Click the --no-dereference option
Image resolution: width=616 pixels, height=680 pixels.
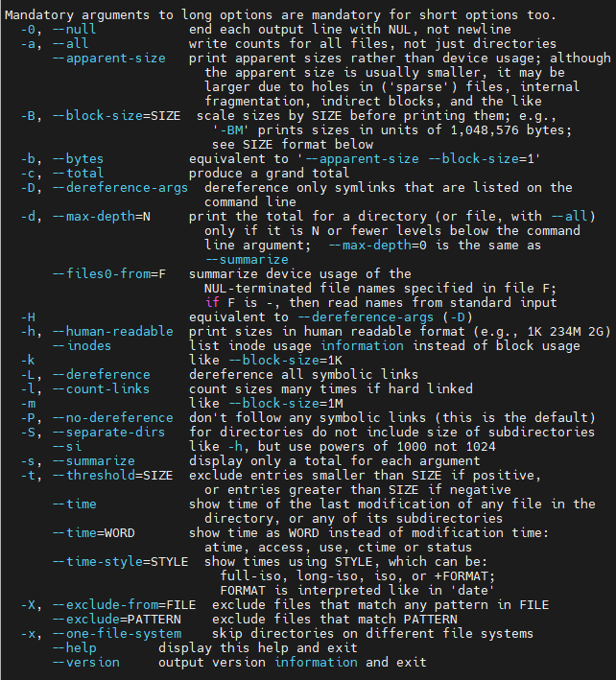click(113, 418)
